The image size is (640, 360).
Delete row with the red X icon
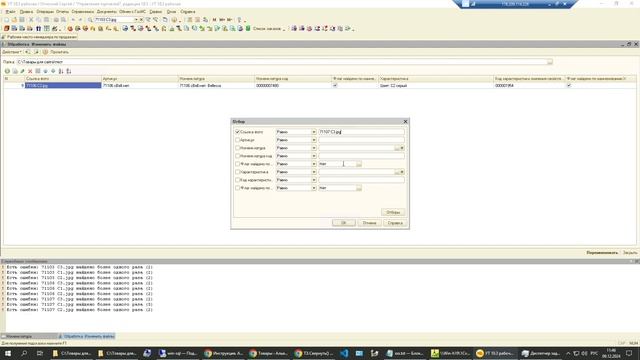(x=30, y=71)
